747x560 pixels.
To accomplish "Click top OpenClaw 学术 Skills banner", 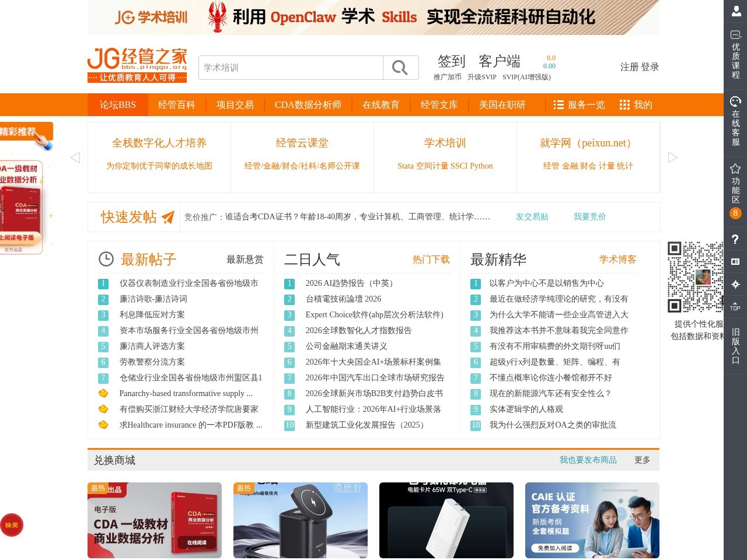I will point(373,17).
